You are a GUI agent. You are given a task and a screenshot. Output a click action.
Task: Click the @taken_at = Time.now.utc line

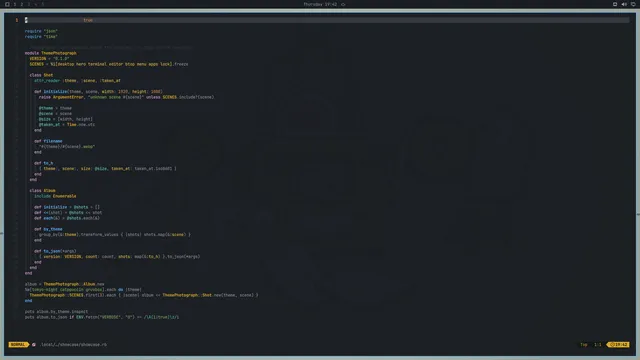click(x=67, y=124)
